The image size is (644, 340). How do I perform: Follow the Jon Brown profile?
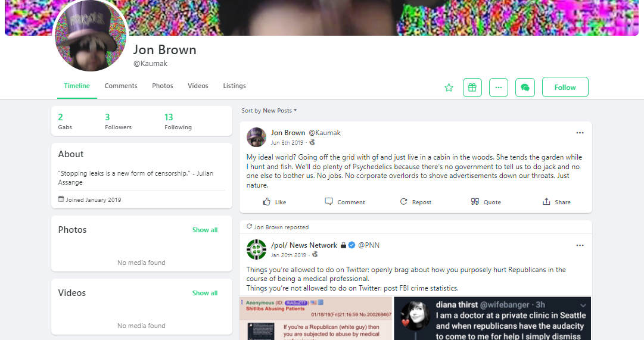pos(565,88)
